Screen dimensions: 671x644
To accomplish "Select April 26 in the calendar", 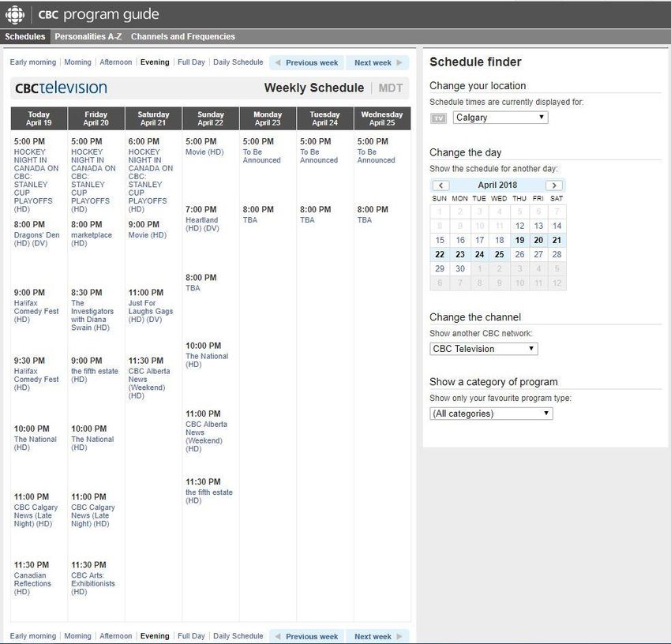I will pyautogui.click(x=519, y=254).
